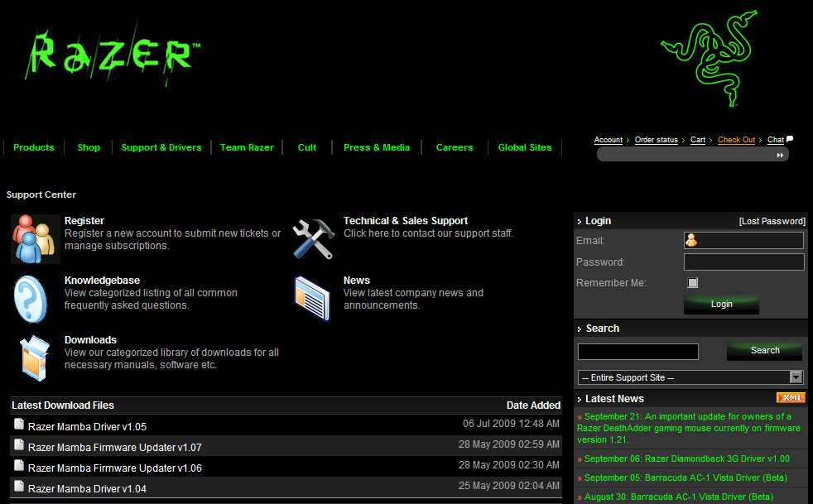Click the Lost Password link
The width and height of the screenshot is (813, 504).
coord(772,221)
